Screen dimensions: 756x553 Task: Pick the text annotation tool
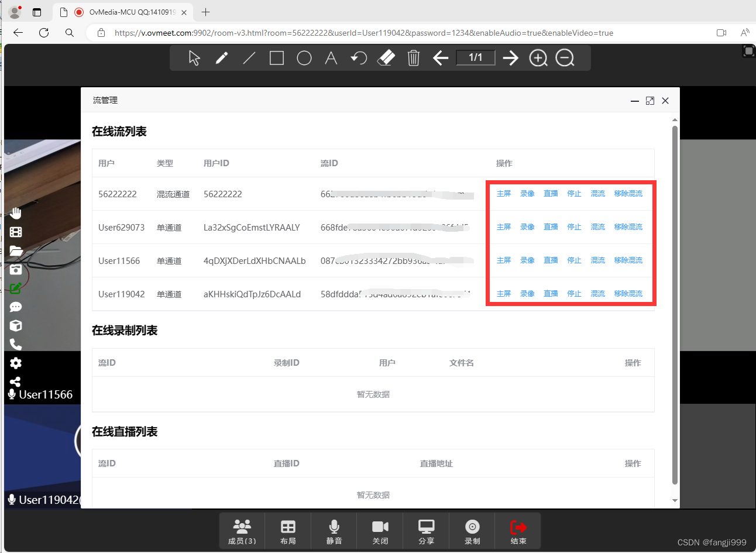[x=331, y=57]
